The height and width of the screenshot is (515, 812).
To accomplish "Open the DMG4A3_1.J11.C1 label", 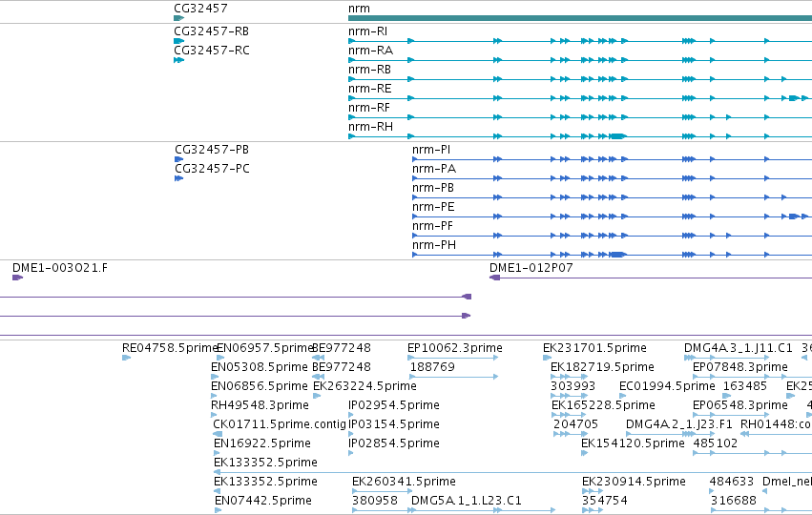I will coord(738,348).
